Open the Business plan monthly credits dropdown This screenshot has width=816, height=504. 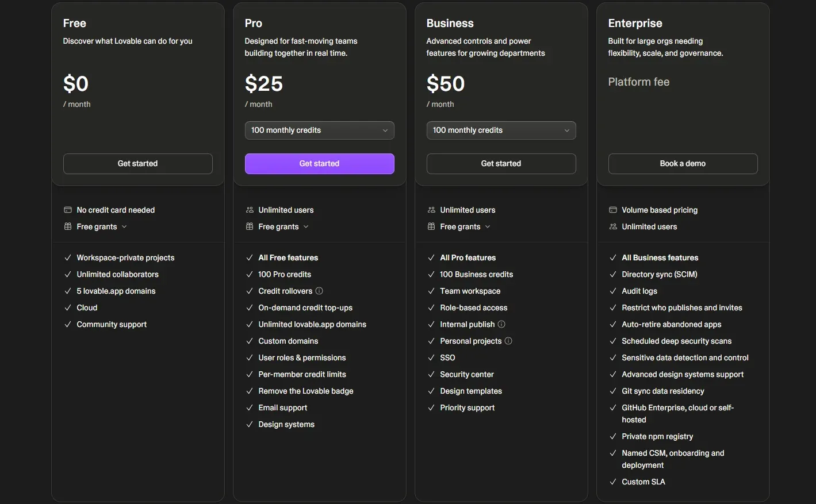[501, 130]
